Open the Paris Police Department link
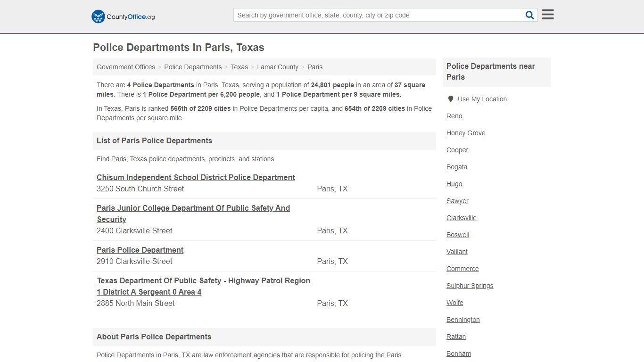 [140, 250]
